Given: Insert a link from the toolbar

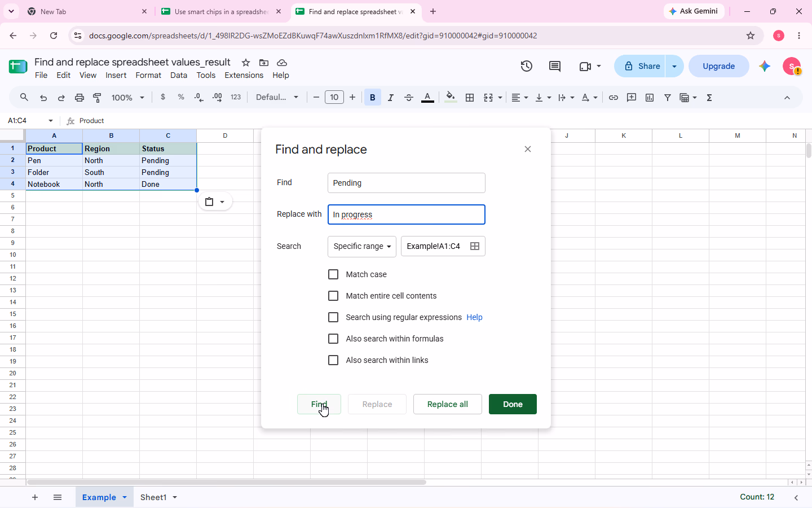Looking at the screenshot, I should (614, 98).
